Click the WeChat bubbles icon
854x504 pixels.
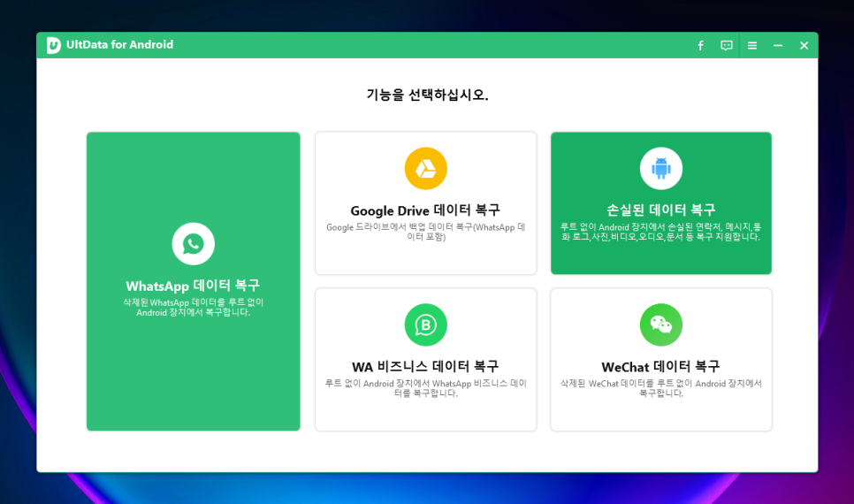(661, 325)
